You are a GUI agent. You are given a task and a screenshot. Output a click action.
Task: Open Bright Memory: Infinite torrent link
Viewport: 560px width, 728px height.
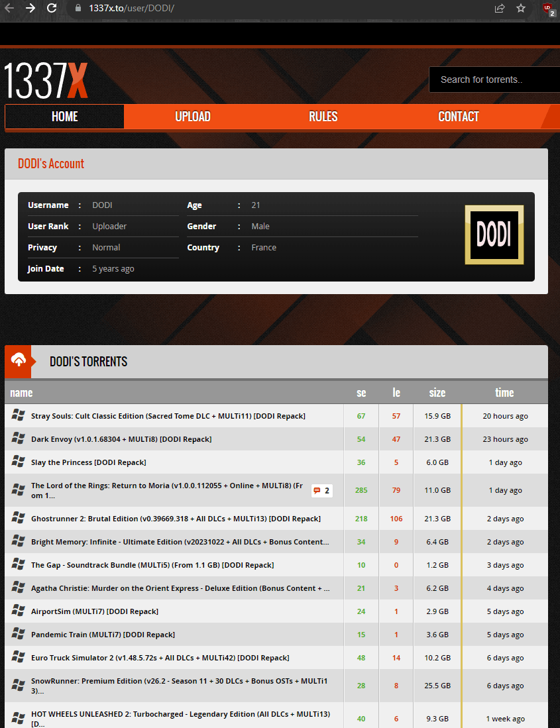coord(180,542)
